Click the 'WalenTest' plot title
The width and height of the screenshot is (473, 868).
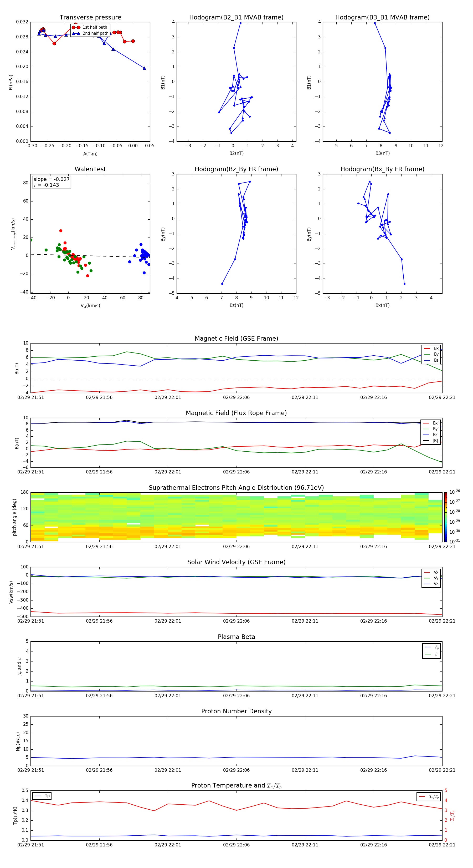[90, 169]
